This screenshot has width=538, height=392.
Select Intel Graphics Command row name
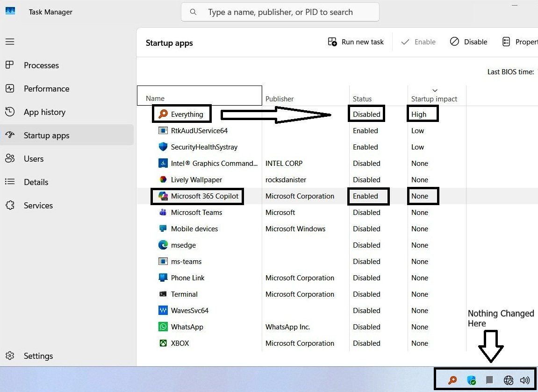[214, 163]
